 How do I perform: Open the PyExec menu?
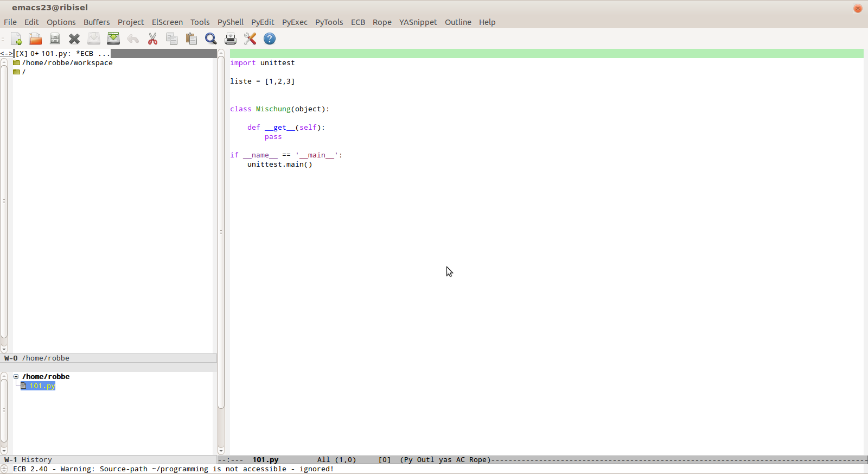pos(295,22)
